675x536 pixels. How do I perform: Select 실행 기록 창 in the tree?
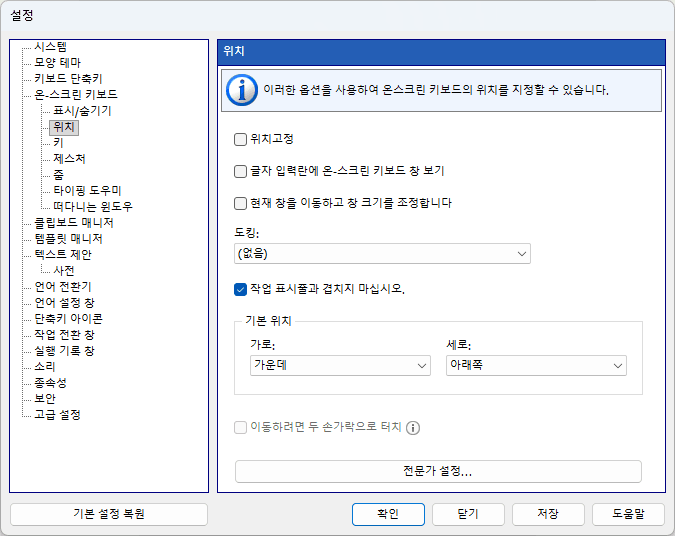tap(64, 351)
